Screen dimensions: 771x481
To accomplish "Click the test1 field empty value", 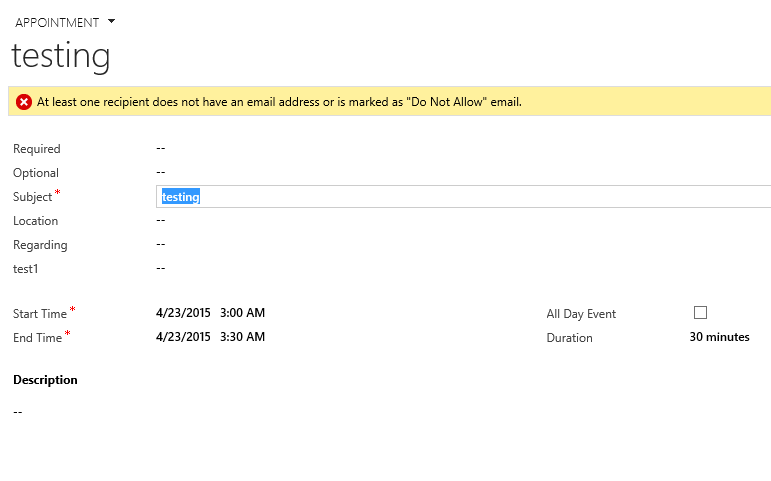I will (161, 269).
